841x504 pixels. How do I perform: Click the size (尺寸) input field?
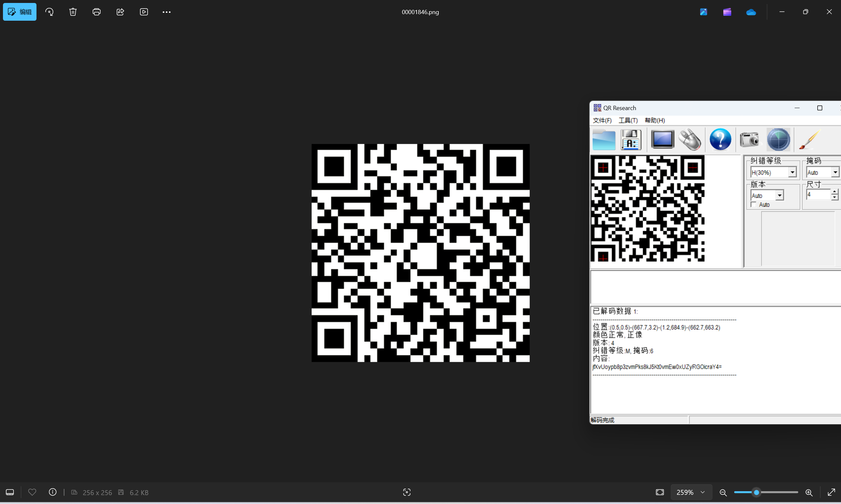point(818,195)
